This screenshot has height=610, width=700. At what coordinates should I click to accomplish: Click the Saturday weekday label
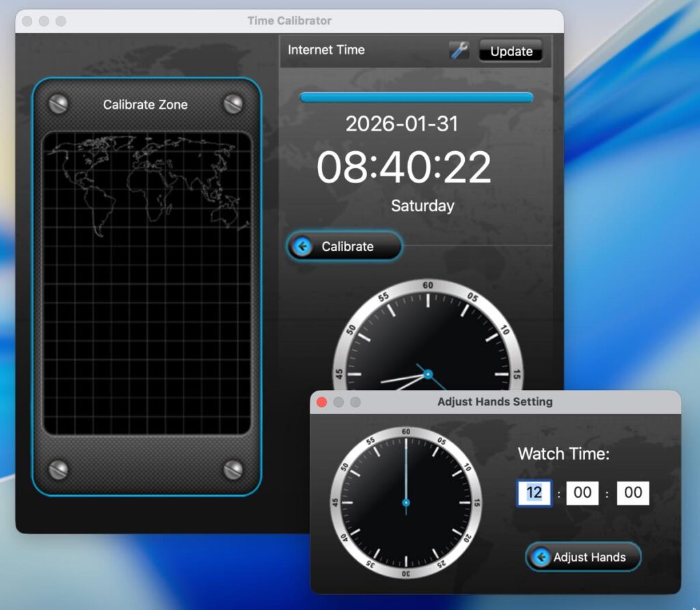pos(422,206)
